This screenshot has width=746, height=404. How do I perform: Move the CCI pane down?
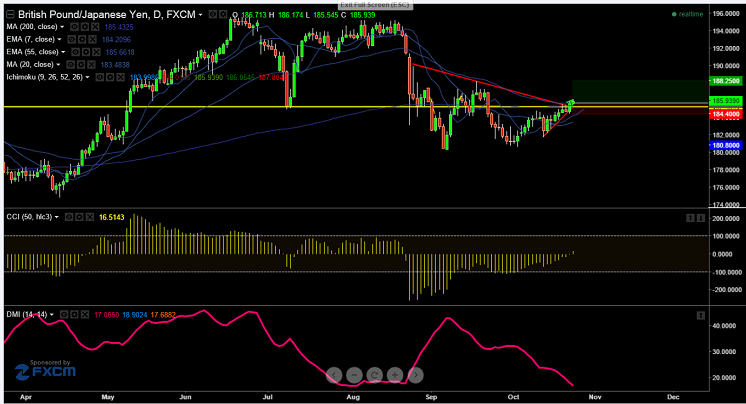(x=701, y=218)
